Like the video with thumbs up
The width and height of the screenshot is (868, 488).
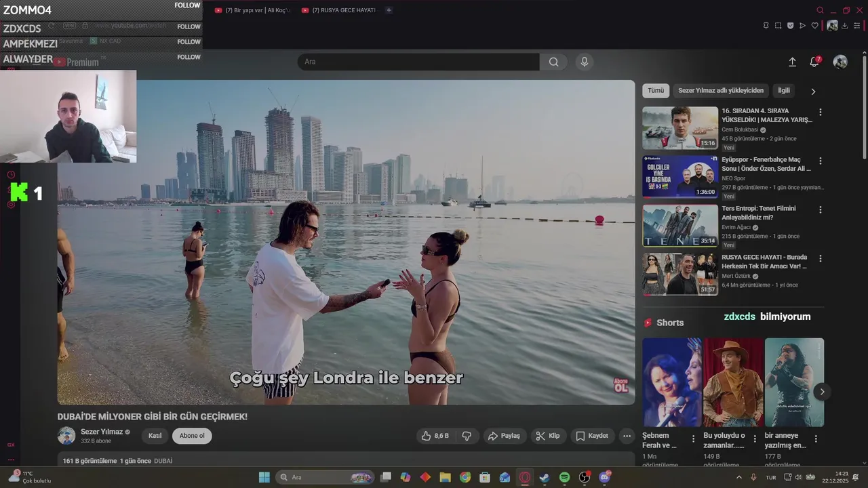coord(435,436)
